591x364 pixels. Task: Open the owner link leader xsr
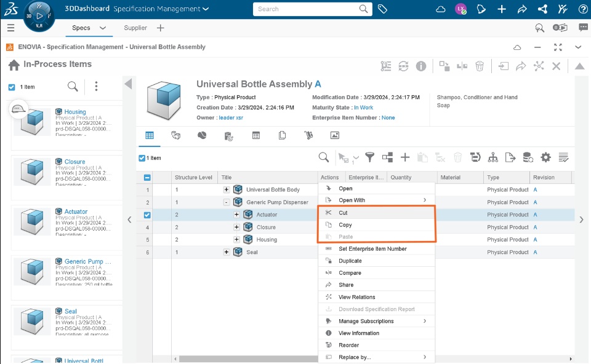point(231,118)
